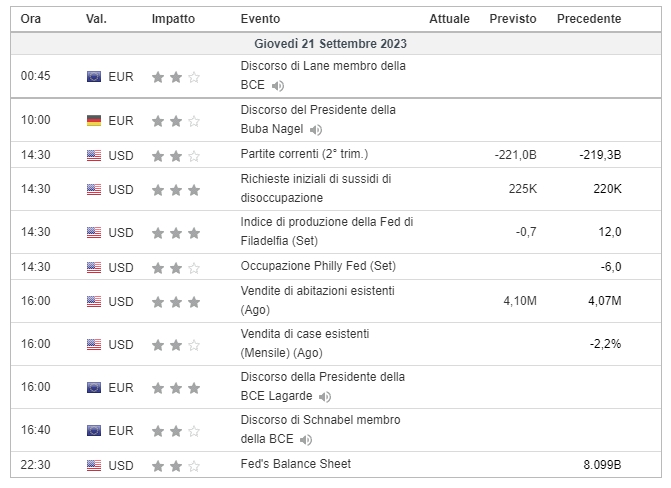Open Discorso della Presidente della BCE Lagarde

[323, 386]
